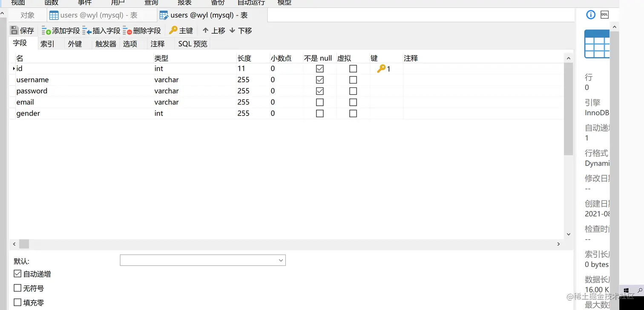644x310 pixels.
Task: Open the 模型 menu
Action: (285, 3)
